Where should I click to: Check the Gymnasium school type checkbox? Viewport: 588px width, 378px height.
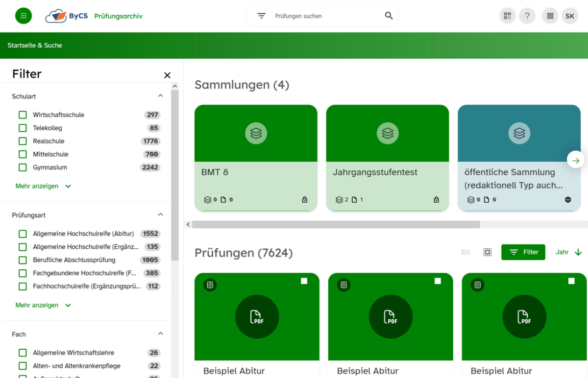point(23,167)
